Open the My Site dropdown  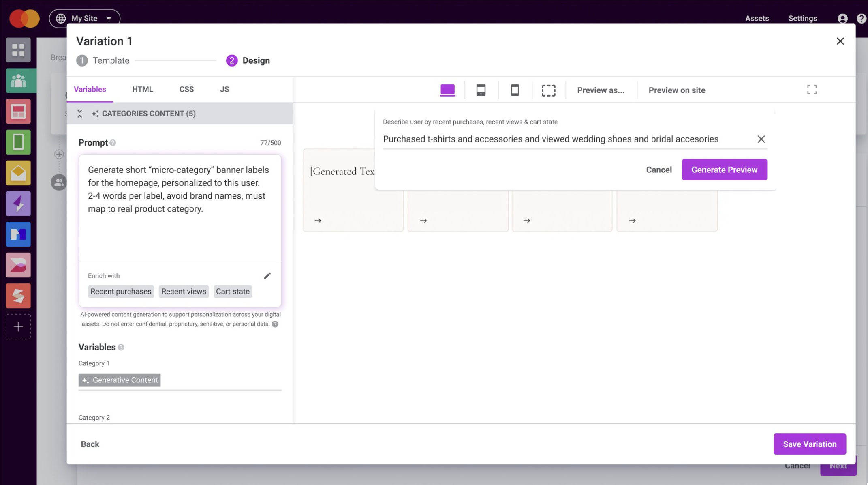point(85,18)
